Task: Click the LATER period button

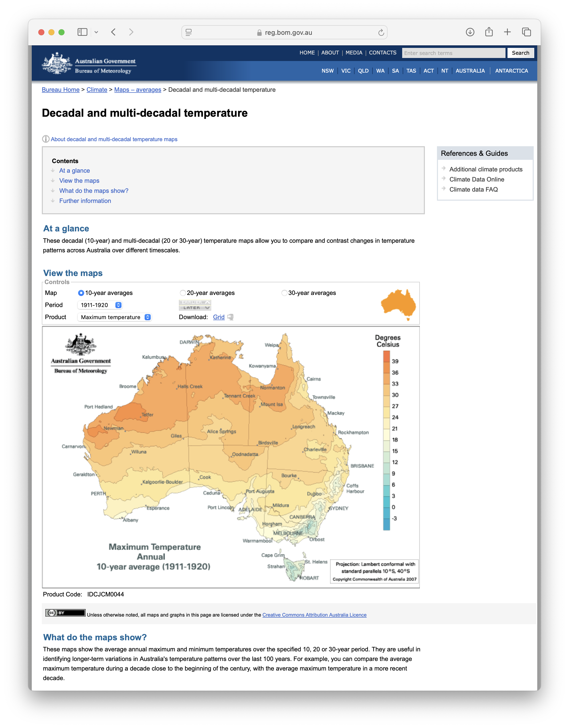Action: [195, 308]
